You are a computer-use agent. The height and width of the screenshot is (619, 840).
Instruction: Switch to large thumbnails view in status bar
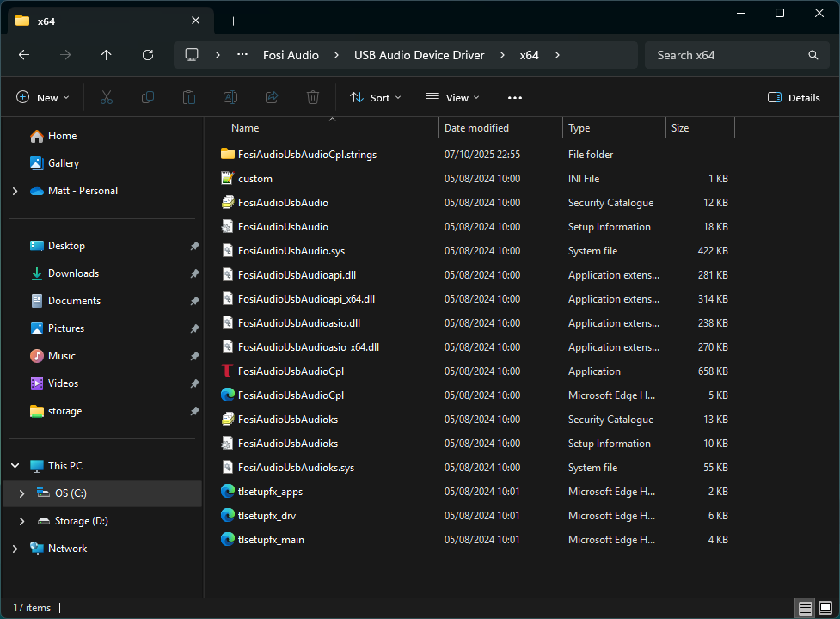825,608
